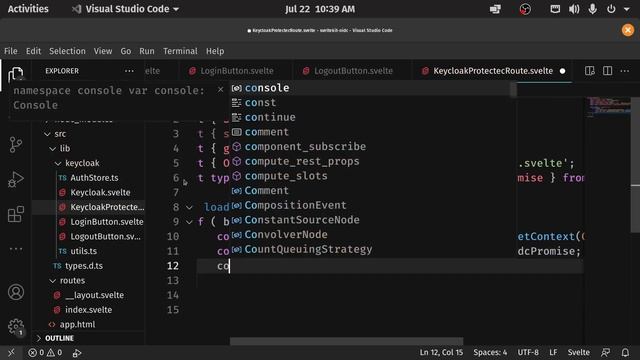Viewport: 640px width, 360px height.
Task: Change encoding via UTF-8
Action: coord(528,352)
